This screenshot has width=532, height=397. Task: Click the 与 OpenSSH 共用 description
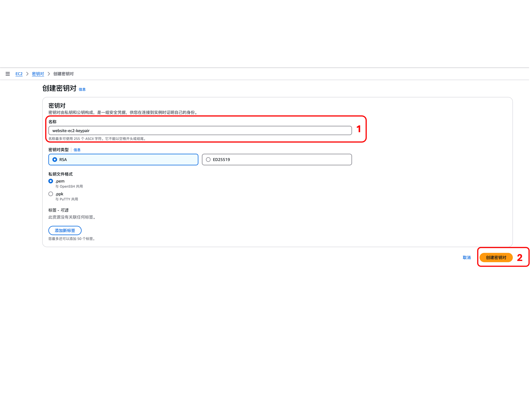(69, 186)
